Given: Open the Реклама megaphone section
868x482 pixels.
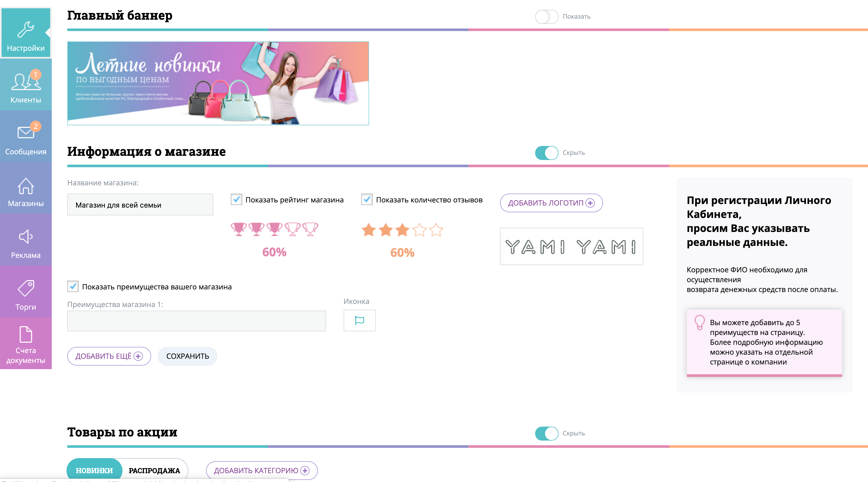Looking at the screenshot, I should coord(26,240).
